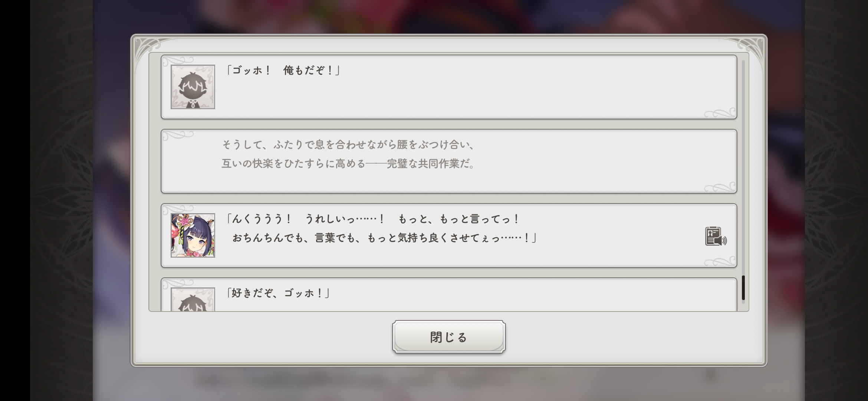Click the upper part of the scrollbar track
Screen dimensions: 868x401
tap(743, 111)
